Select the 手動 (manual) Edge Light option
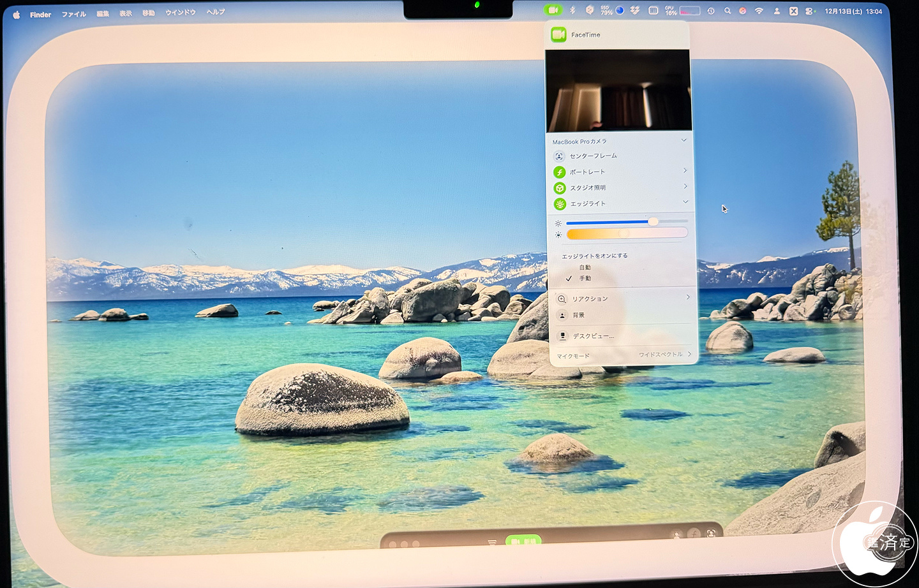 (x=585, y=279)
